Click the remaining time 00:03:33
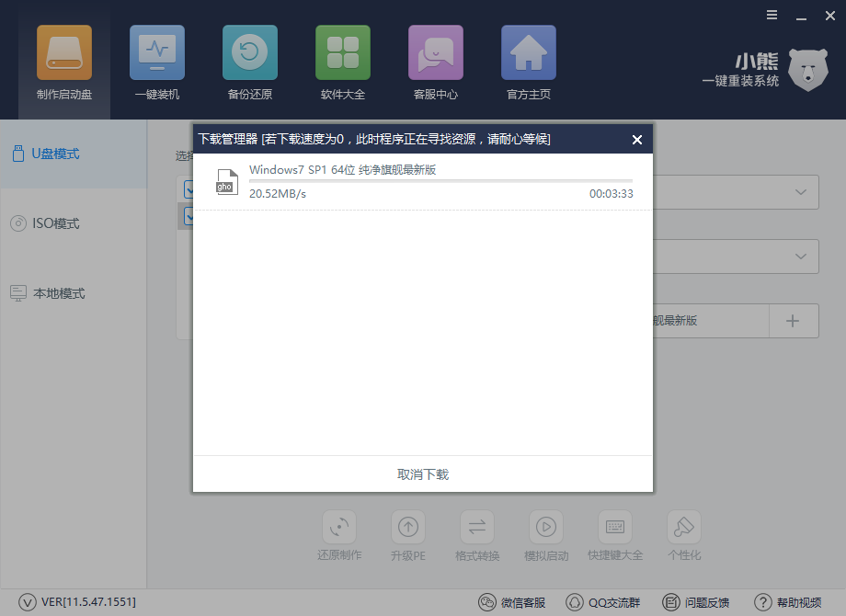846x616 pixels. point(611,194)
